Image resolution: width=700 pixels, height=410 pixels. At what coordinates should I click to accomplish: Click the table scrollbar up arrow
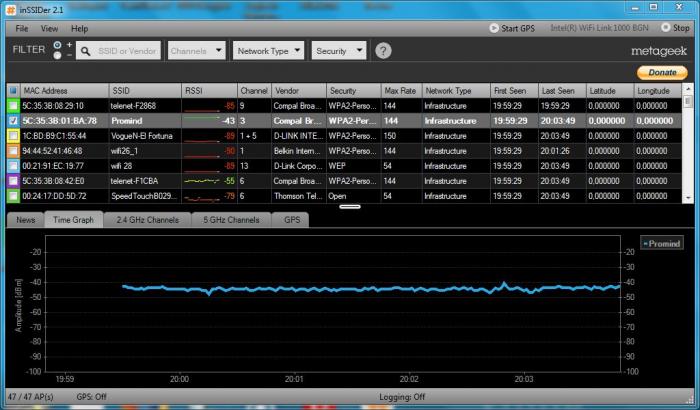click(688, 88)
